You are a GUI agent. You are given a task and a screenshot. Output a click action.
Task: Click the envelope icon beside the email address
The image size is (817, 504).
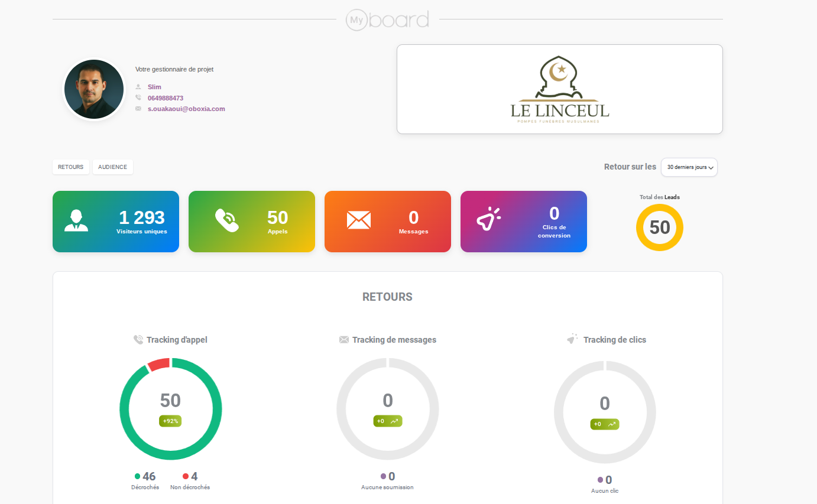(138, 109)
